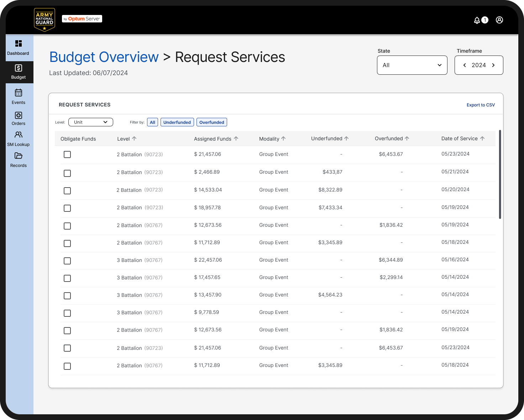Image resolution: width=524 pixels, height=420 pixels.
Task: Filter by Overfunded
Action: coord(212,122)
